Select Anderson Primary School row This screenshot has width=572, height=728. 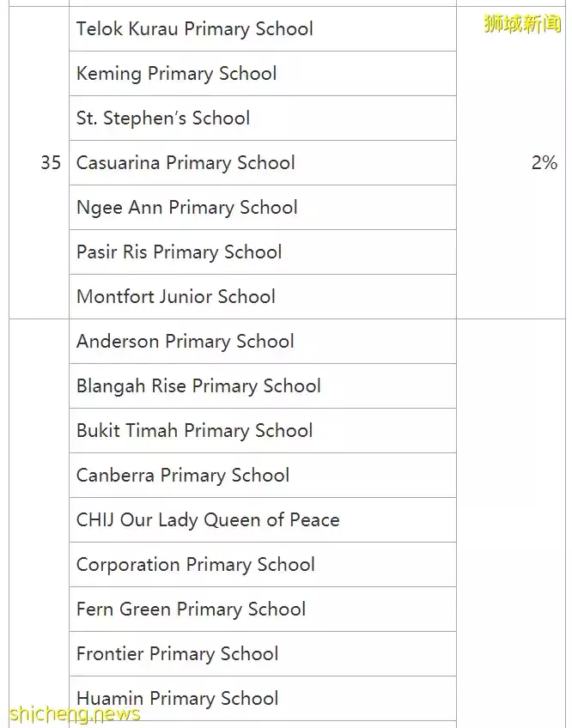tap(185, 342)
